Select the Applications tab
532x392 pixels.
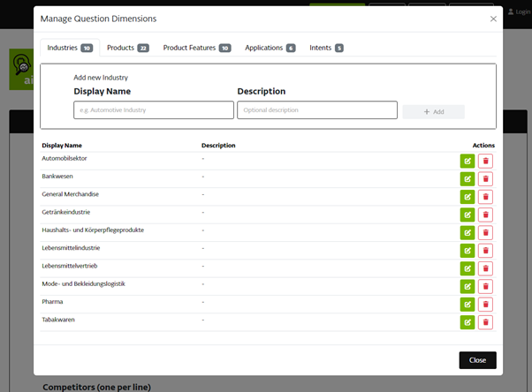[x=270, y=48]
